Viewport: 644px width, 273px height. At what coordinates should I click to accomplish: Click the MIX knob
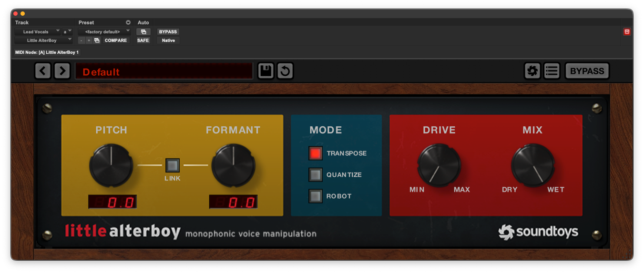533,165
